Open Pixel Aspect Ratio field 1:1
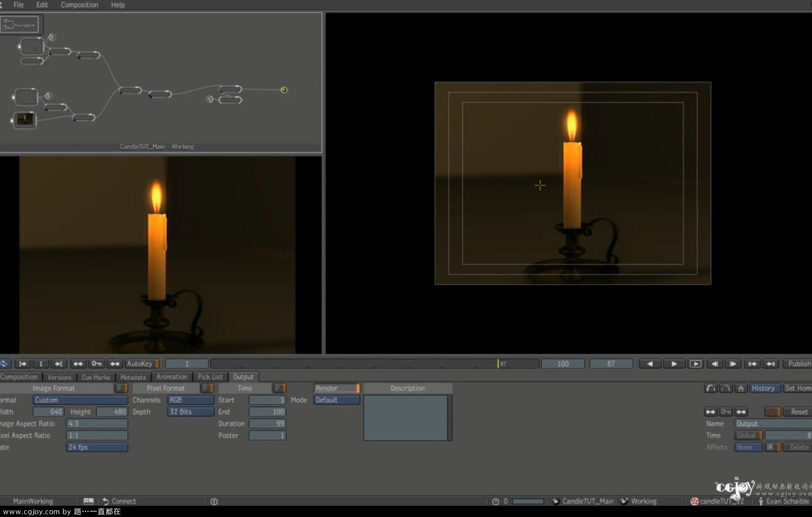 pyautogui.click(x=97, y=435)
